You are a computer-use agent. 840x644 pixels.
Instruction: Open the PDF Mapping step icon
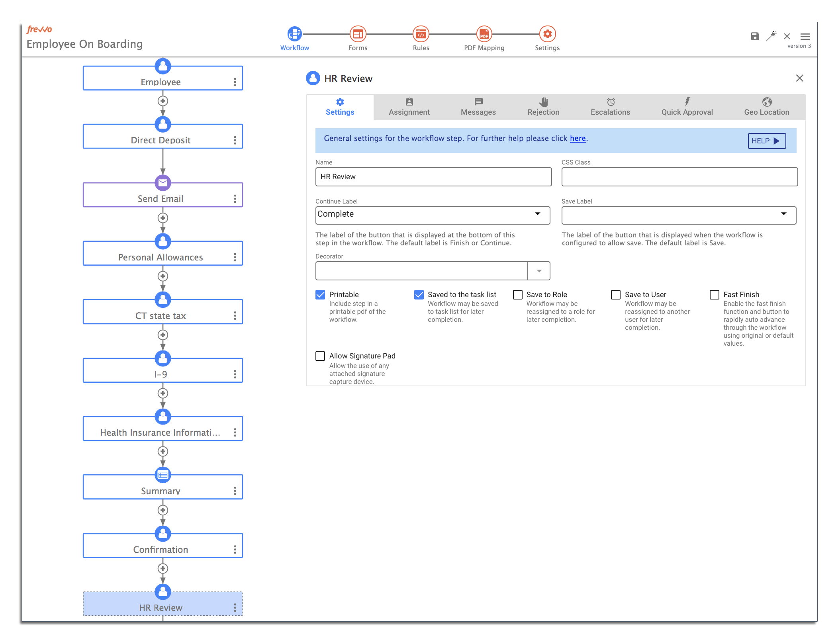click(484, 34)
